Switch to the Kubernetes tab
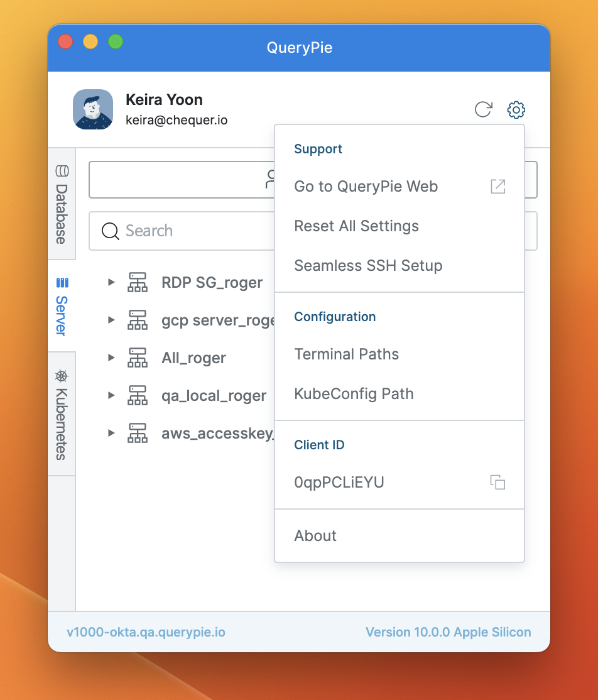Image resolution: width=598 pixels, height=700 pixels. tap(62, 414)
